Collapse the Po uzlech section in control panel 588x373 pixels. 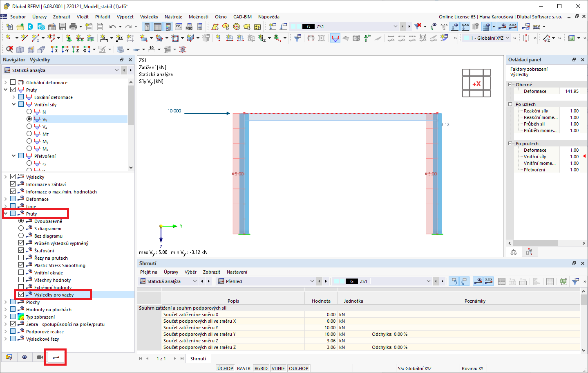pyautogui.click(x=510, y=104)
